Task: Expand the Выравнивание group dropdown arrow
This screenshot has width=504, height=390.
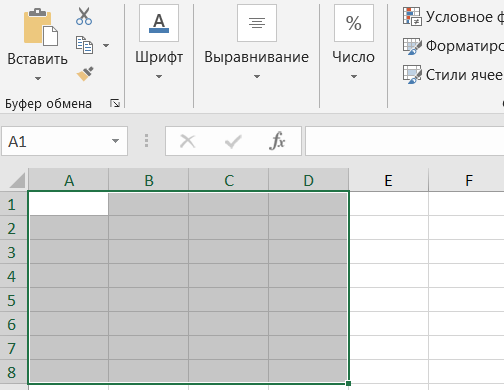Action: click(257, 77)
